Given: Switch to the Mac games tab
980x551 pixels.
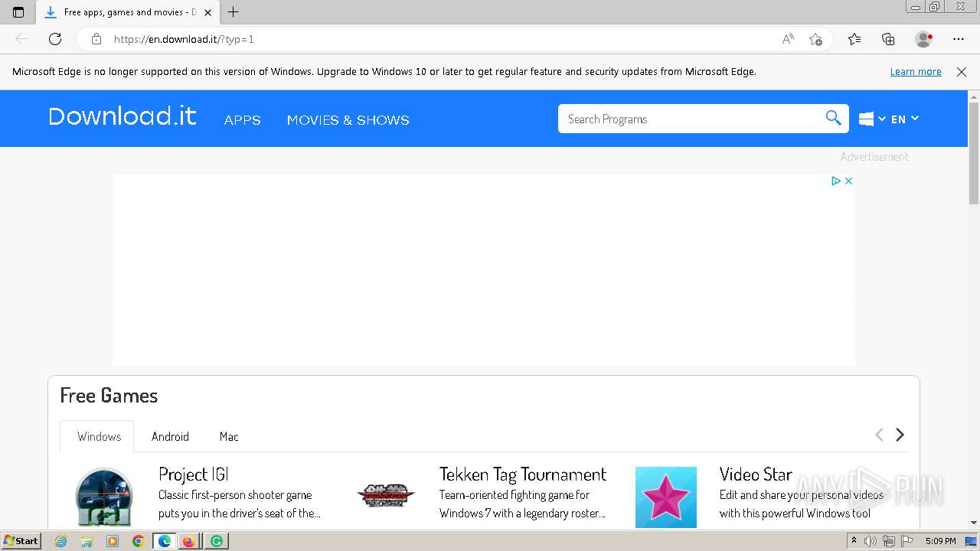Looking at the screenshot, I should coord(229,436).
